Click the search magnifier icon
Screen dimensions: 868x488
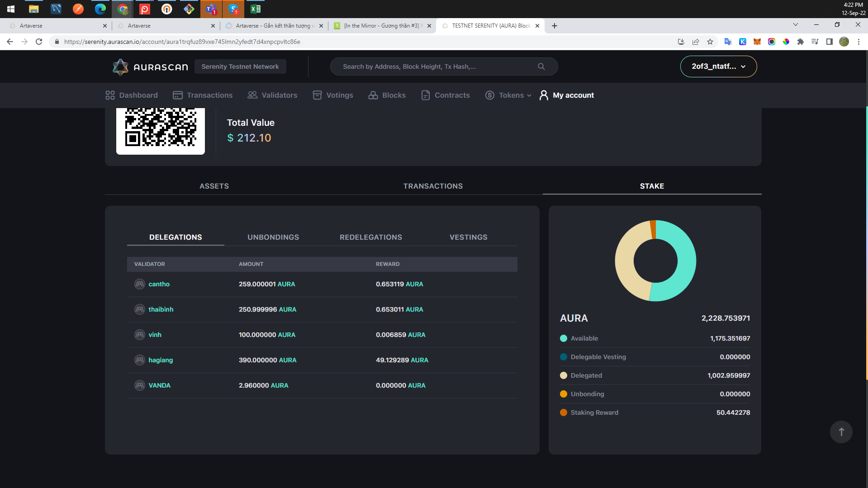tap(541, 66)
